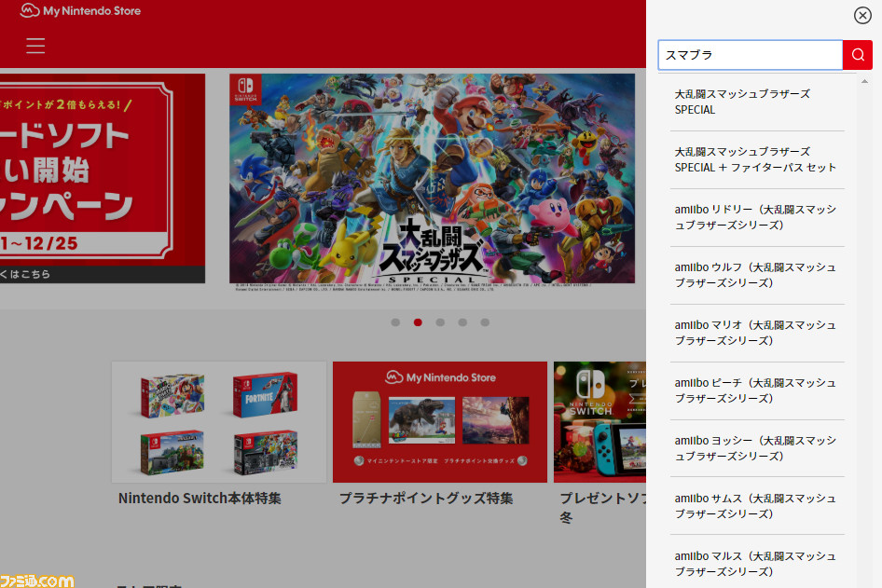Open the hamburger menu icon
The height and width of the screenshot is (588, 882).
coord(35,46)
